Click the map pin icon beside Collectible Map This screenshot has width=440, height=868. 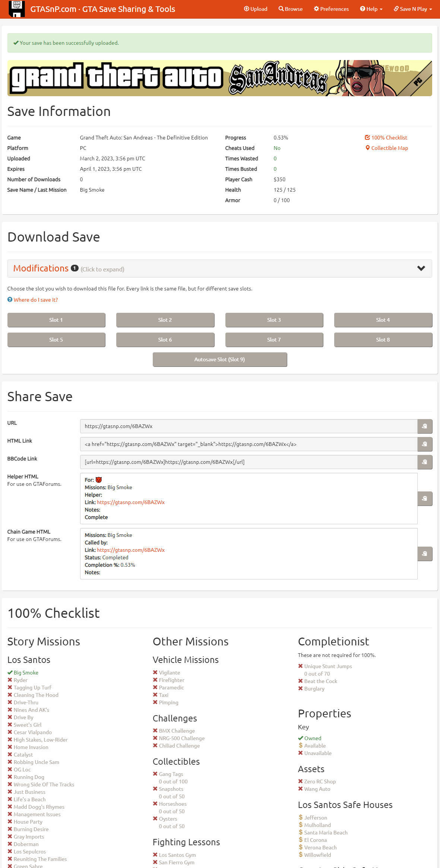tap(368, 148)
